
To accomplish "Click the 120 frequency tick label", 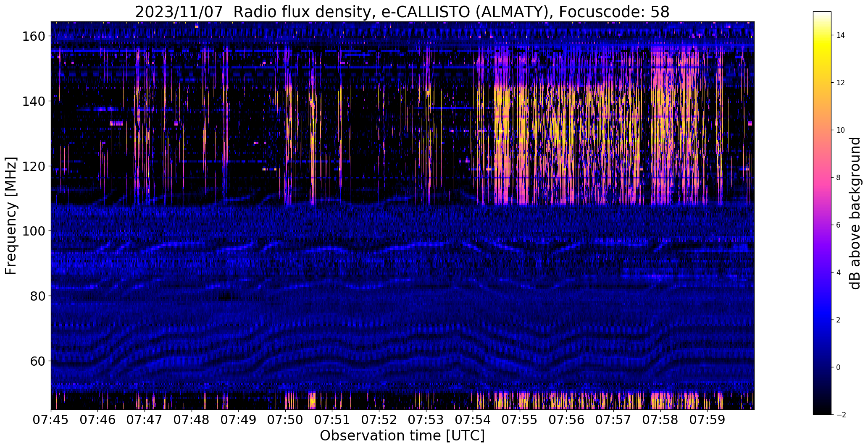I will (33, 166).
